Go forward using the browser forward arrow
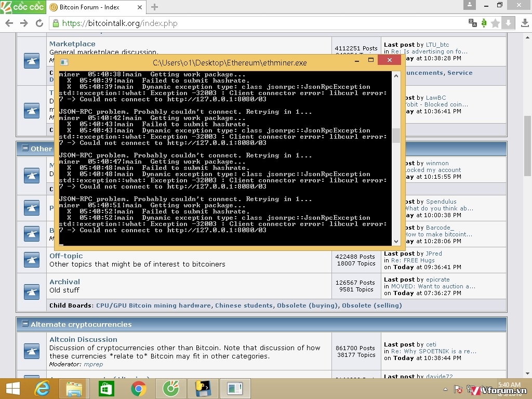 tap(24, 23)
